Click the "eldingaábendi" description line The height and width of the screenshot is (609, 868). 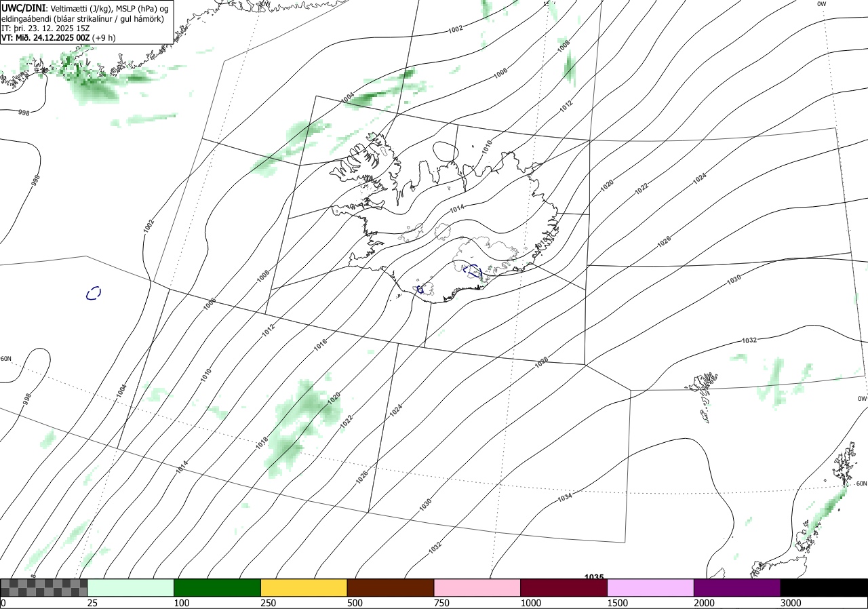point(83,18)
